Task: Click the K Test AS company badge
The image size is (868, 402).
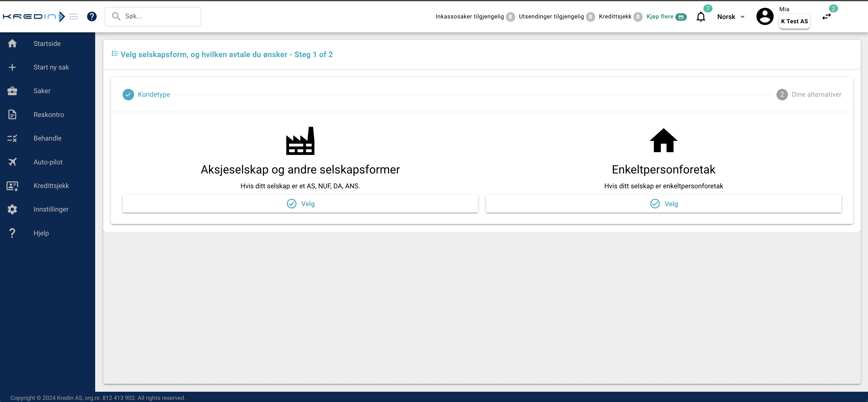Action: 794,21
